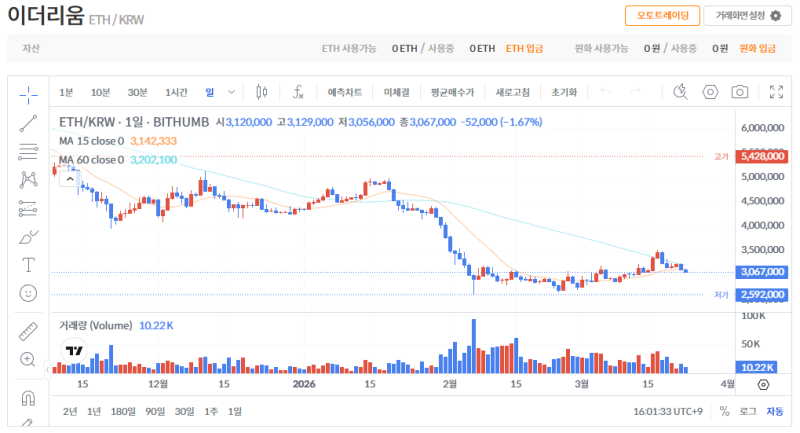Screen dimensions: 800x433
Task: Open the indicators fx menu
Action: (x=298, y=92)
